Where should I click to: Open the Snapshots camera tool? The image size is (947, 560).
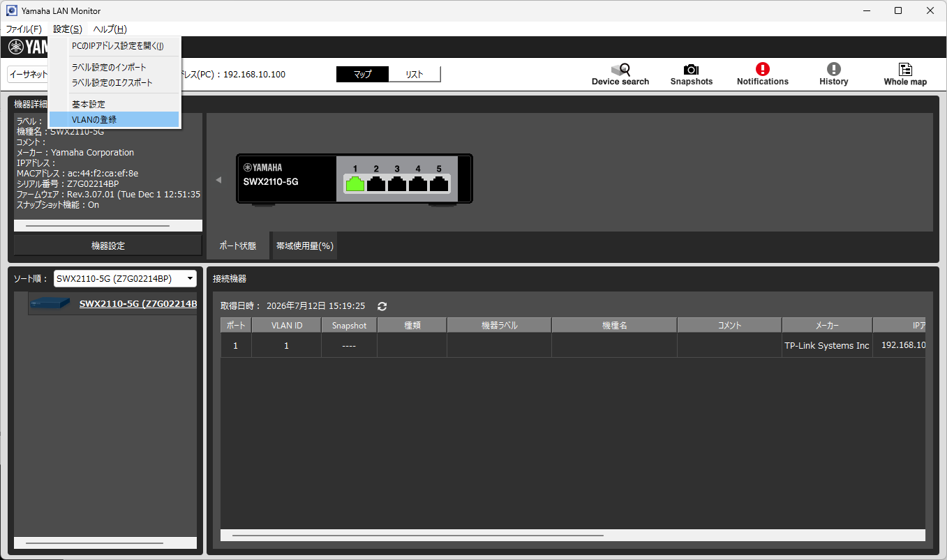point(692,75)
